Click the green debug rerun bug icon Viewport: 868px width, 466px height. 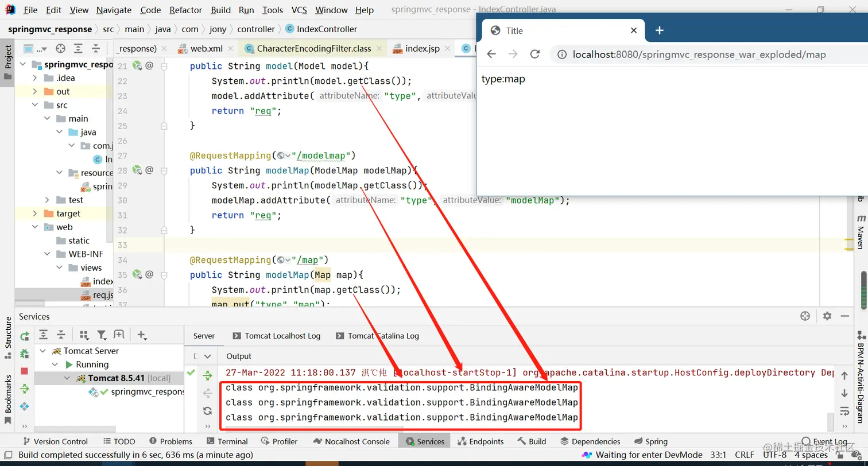click(25, 354)
